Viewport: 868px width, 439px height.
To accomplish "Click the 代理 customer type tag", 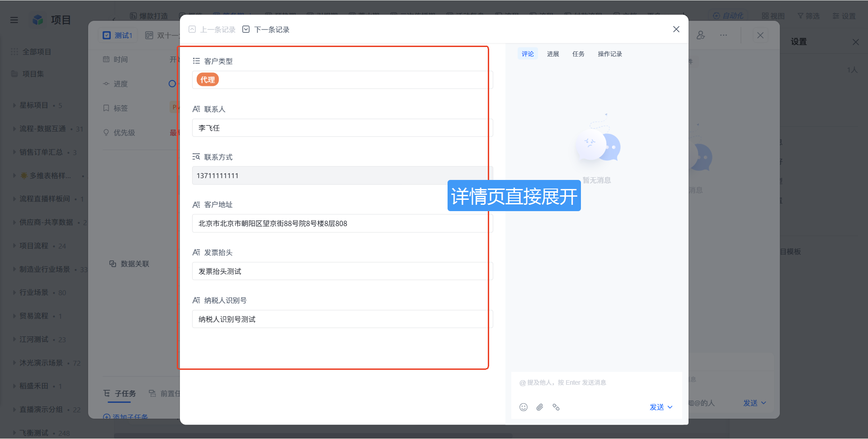I will 208,80.
